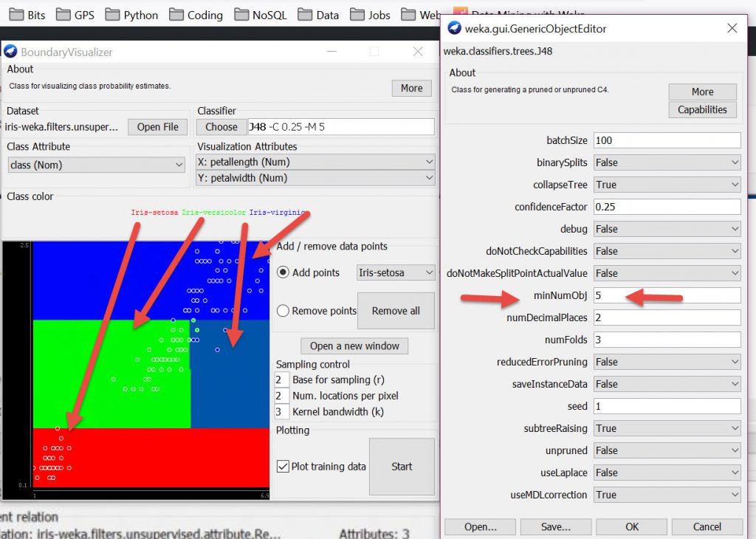The width and height of the screenshot is (756, 539).
Task: Toggle the Plot training data checkbox
Action: [x=283, y=467]
